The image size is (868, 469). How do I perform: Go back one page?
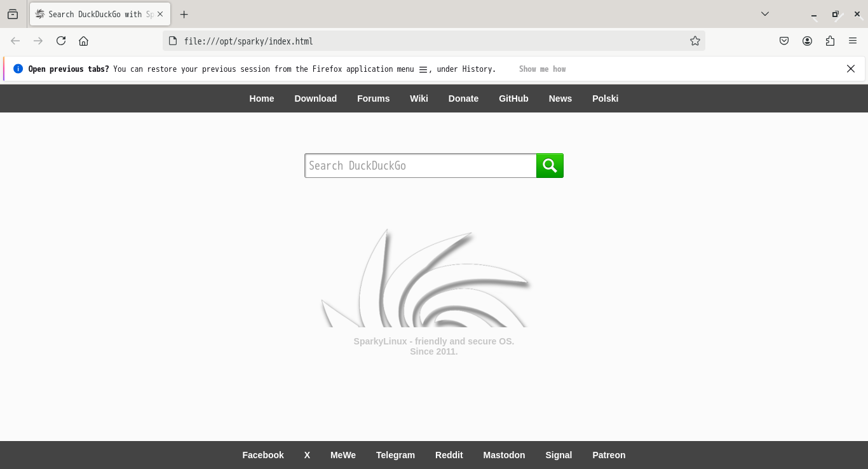[15, 41]
